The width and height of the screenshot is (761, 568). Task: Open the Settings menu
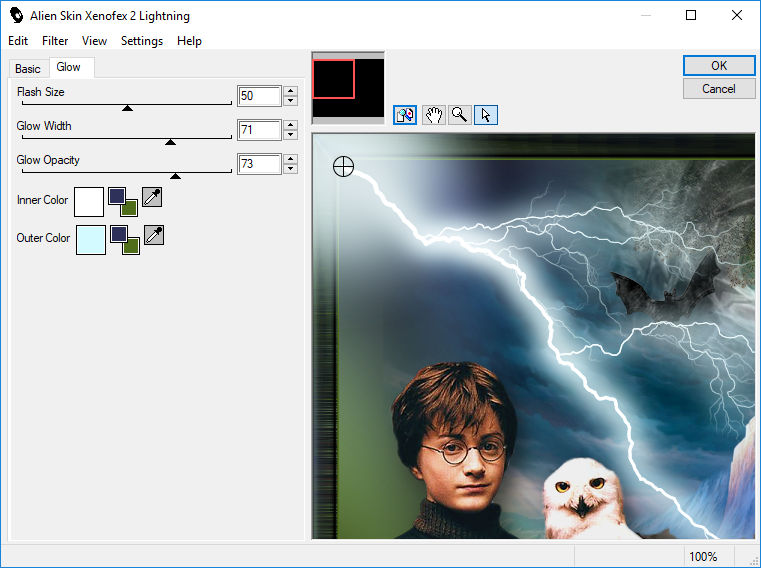[x=142, y=41]
